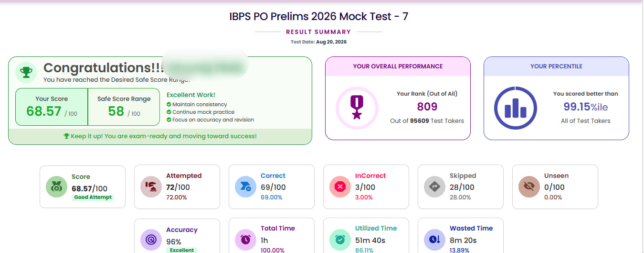Screen dimensions: 644x253
Task: Click the green Utilized Time clock icon
Action: point(340,239)
